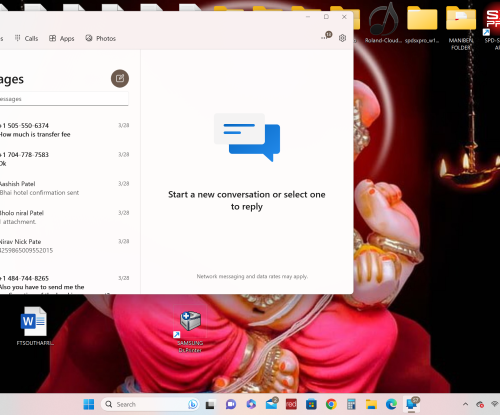The image size is (500, 415).
Task: Open the Windows Start menu
Action: (x=89, y=404)
